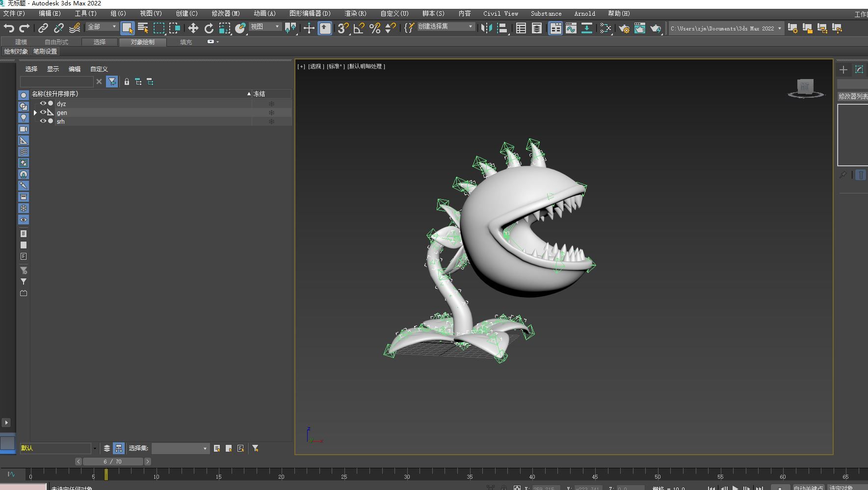Select the Scale tool

(x=225, y=28)
